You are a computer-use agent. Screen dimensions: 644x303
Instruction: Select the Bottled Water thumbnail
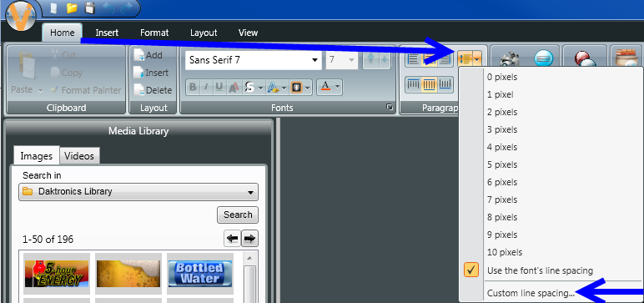tap(200, 274)
